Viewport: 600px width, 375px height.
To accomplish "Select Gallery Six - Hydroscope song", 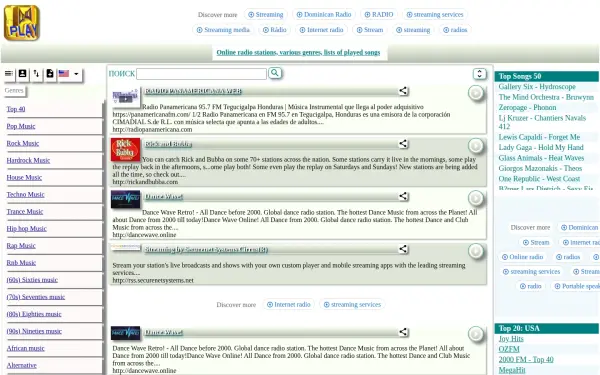I will [x=537, y=87].
